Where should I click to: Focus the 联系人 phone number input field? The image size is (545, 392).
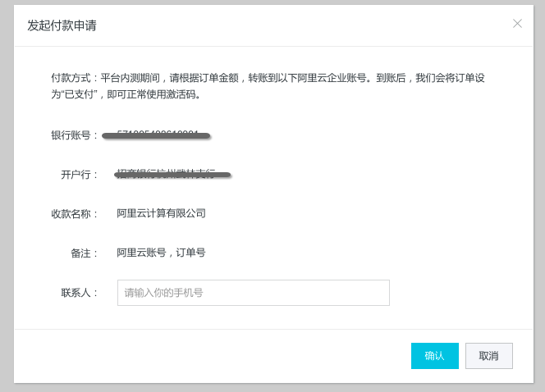point(254,293)
